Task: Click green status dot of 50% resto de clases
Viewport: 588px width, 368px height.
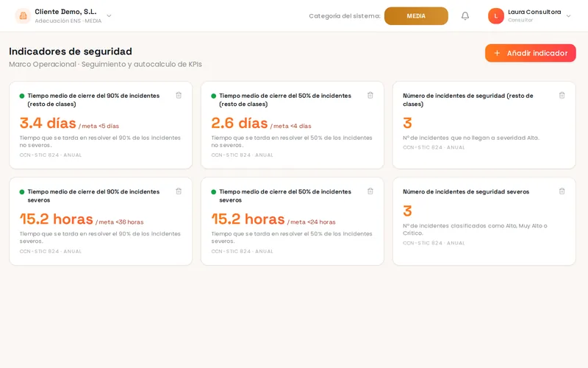Action: point(213,96)
